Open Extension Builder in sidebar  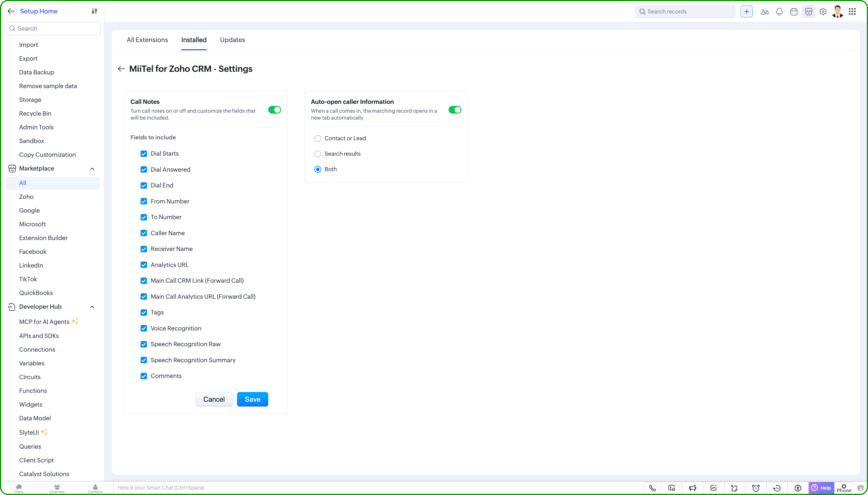pyautogui.click(x=44, y=238)
